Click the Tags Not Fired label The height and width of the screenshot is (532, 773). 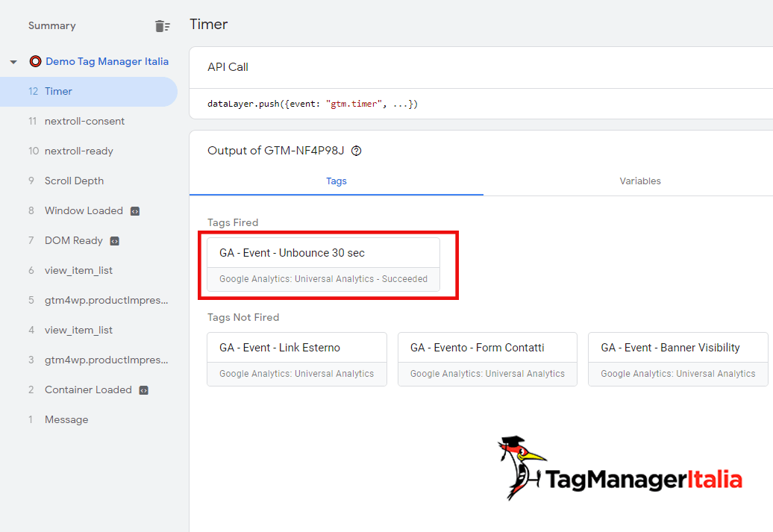(243, 318)
